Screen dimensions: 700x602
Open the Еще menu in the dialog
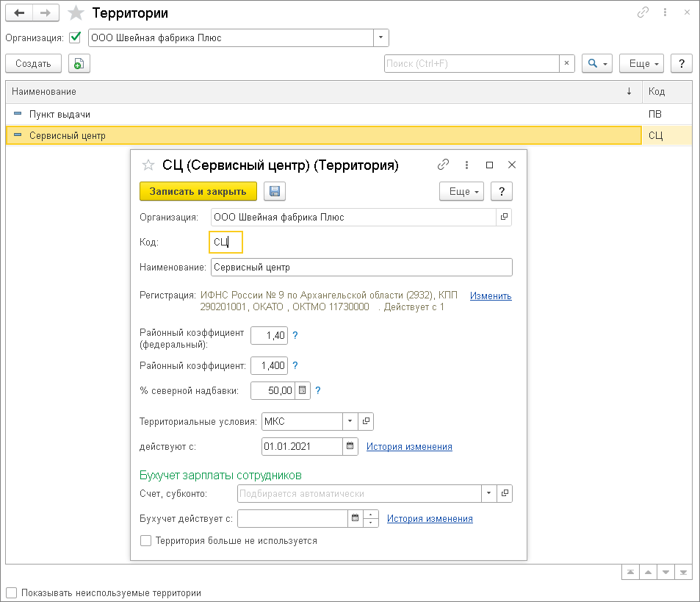tap(461, 191)
